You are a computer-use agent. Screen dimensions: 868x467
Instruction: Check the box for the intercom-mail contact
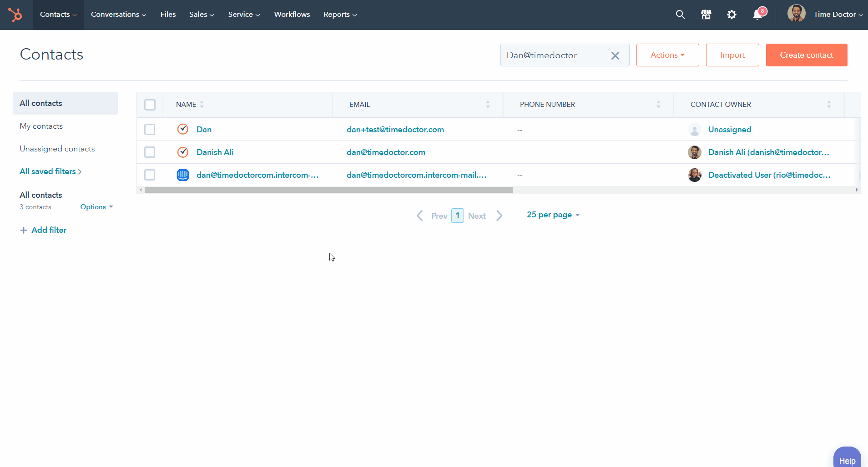point(150,175)
